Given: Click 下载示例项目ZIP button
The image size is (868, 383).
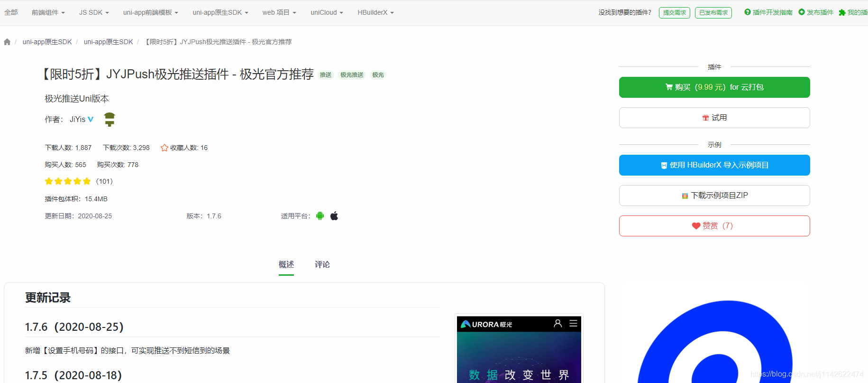Looking at the screenshot, I should pyautogui.click(x=714, y=196).
